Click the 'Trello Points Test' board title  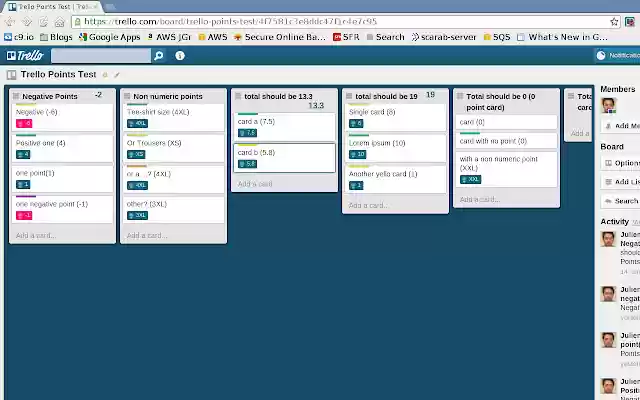[58, 75]
